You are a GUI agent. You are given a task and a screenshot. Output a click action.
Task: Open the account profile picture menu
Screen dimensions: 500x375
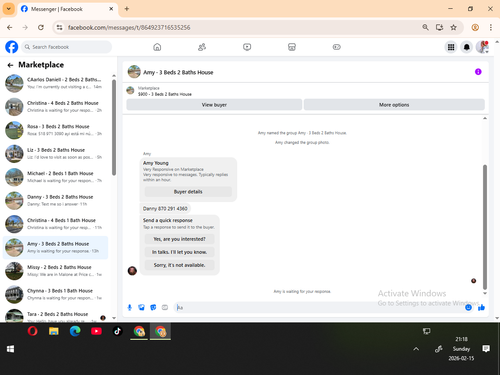tap(482, 47)
